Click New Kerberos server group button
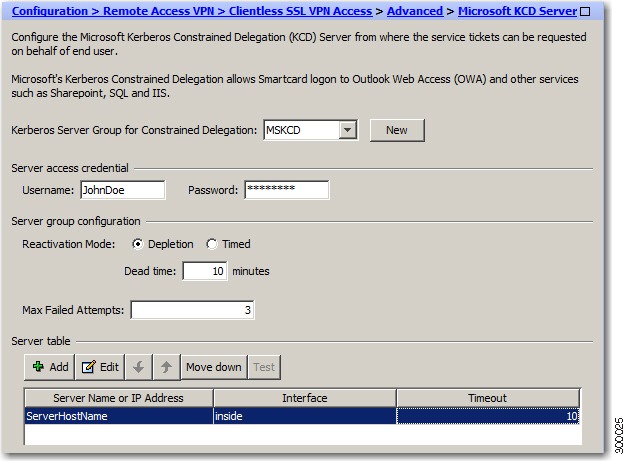This screenshot has width=625, height=461. coord(397,130)
